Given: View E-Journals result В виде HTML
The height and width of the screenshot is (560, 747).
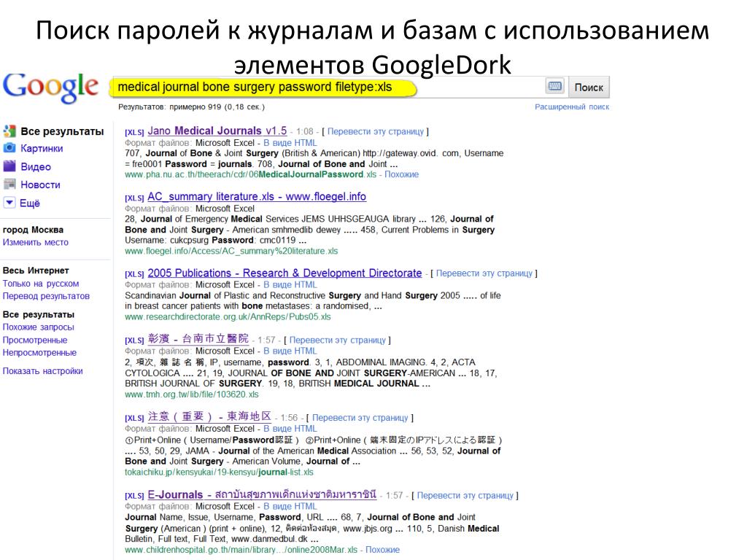Looking at the screenshot, I should 290,506.
